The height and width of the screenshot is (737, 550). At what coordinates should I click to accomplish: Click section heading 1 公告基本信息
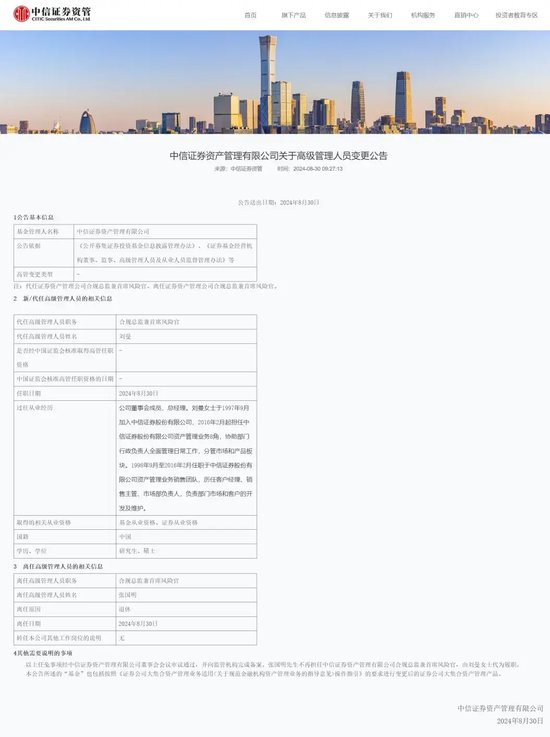tap(33, 217)
